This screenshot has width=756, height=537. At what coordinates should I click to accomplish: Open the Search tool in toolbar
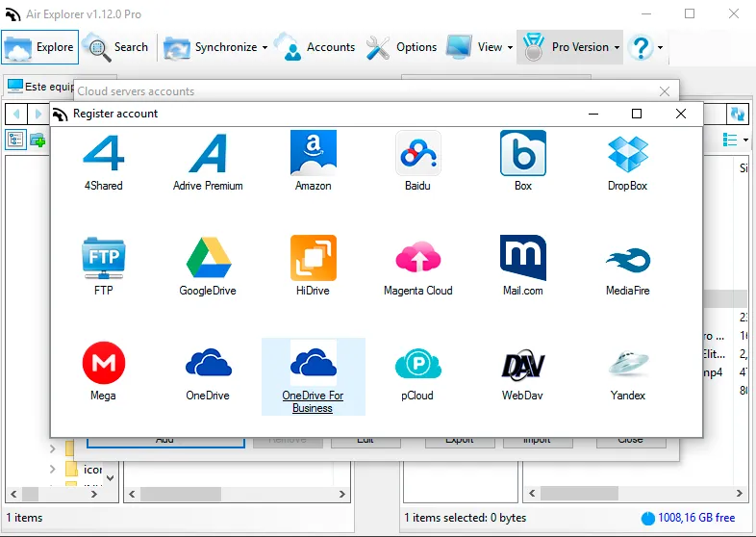tap(116, 47)
